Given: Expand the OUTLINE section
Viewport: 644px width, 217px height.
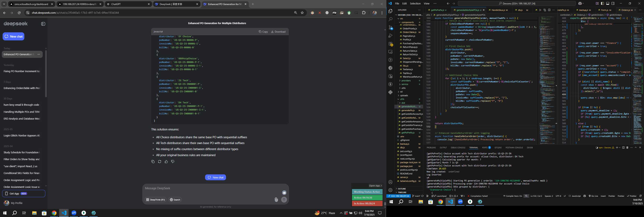Looking at the screenshot, I should tap(402, 189).
